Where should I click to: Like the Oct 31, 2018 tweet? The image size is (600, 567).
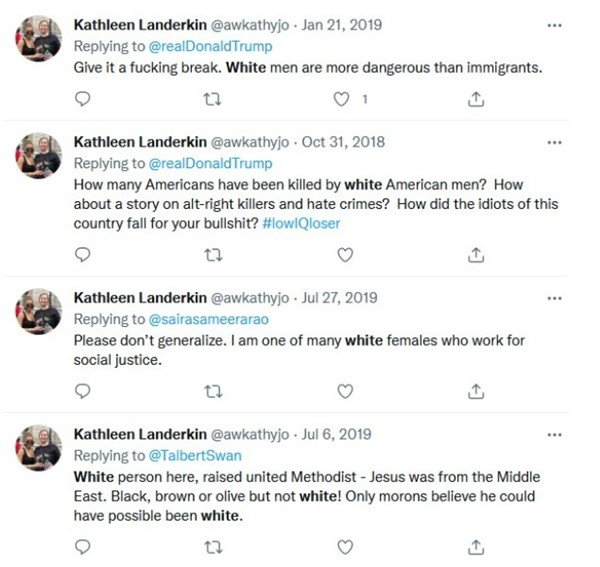pos(345,255)
